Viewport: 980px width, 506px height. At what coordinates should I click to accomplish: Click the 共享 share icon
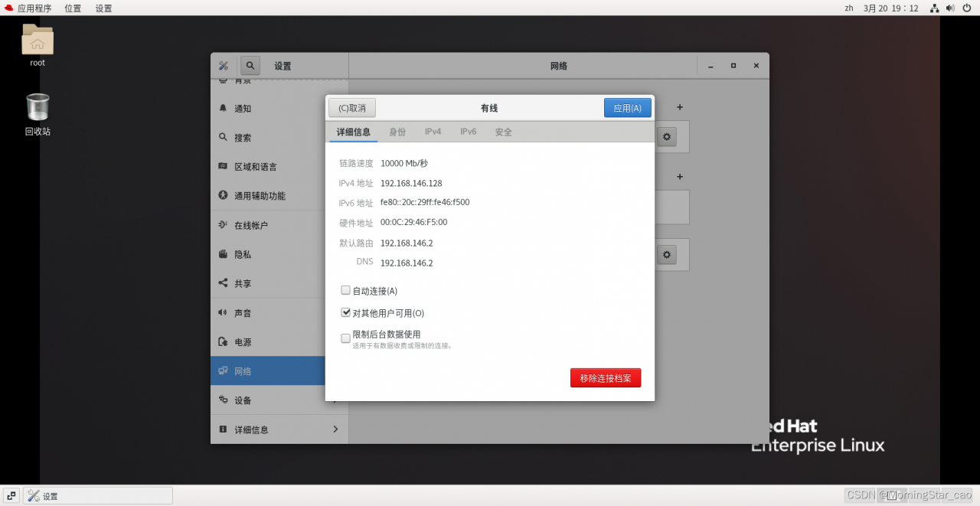point(223,283)
